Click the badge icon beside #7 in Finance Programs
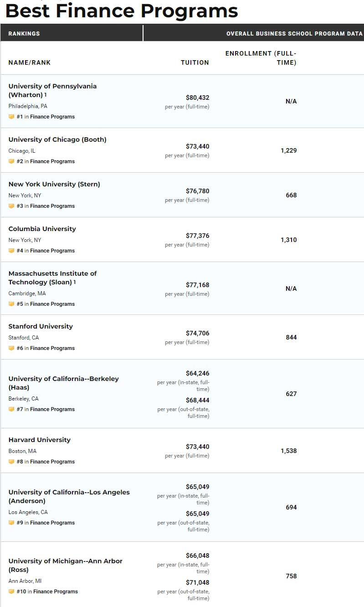This screenshot has width=364, height=607. tap(11, 409)
